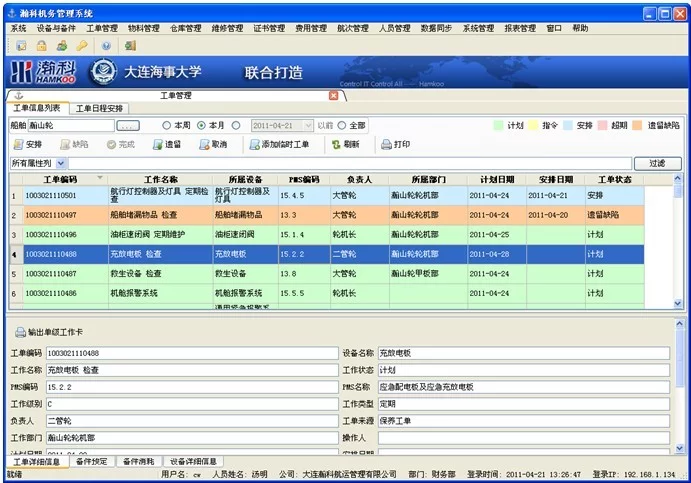The height and width of the screenshot is (483, 691).
Task: Choose the 全部 radio option
Action: 342,126
